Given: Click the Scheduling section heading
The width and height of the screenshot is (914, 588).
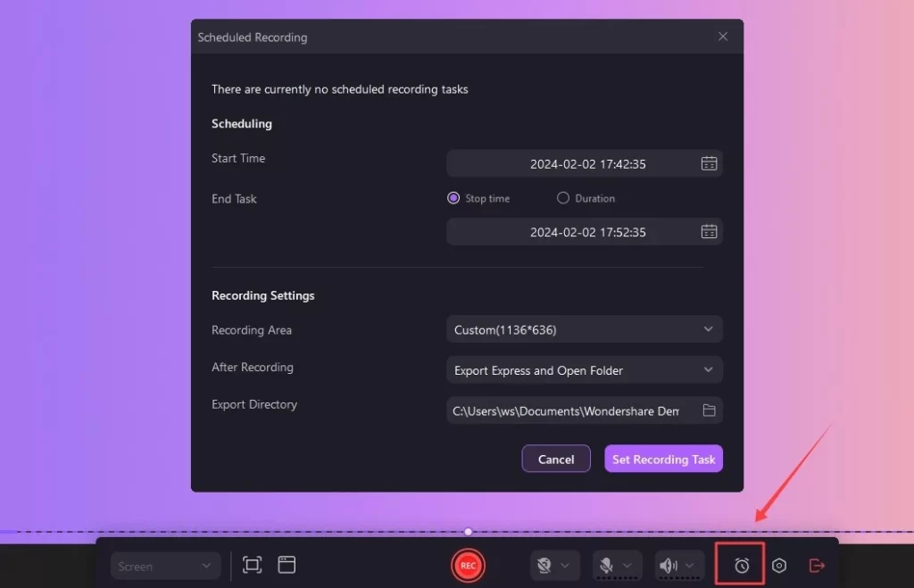Looking at the screenshot, I should coord(241,123).
